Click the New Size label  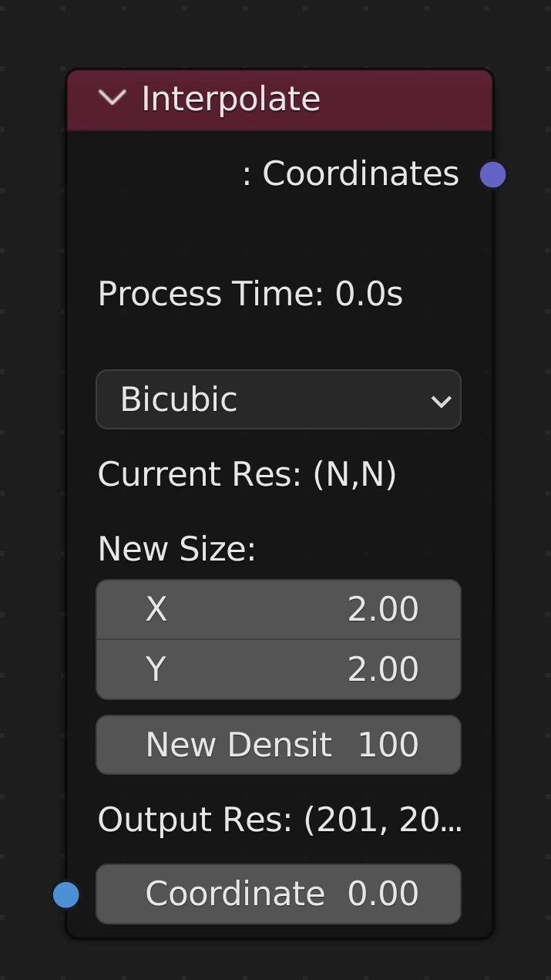coord(176,549)
